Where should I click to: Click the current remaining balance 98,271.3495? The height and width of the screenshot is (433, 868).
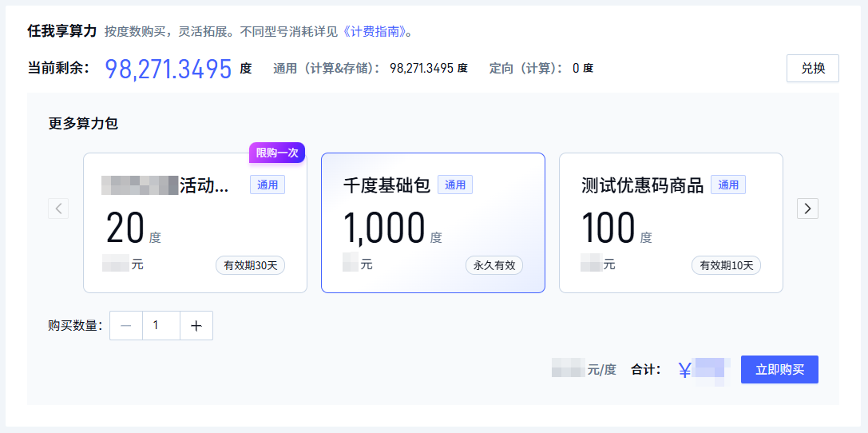[168, 69]
